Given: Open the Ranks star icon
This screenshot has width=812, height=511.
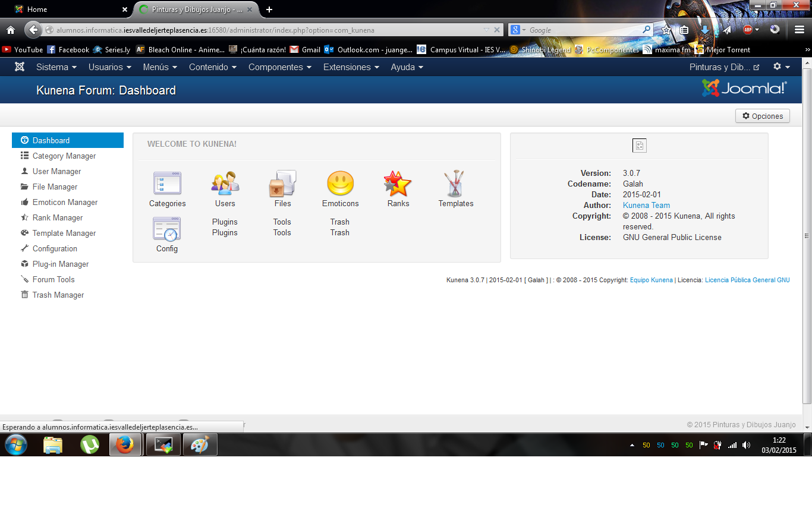Looking at the screenshot, I should 398,184.
